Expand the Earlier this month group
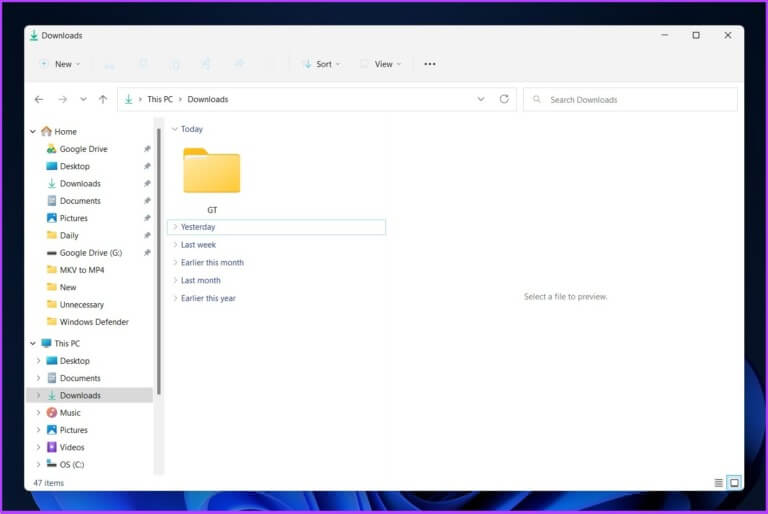The image size is (768, 514). point(175,263)
